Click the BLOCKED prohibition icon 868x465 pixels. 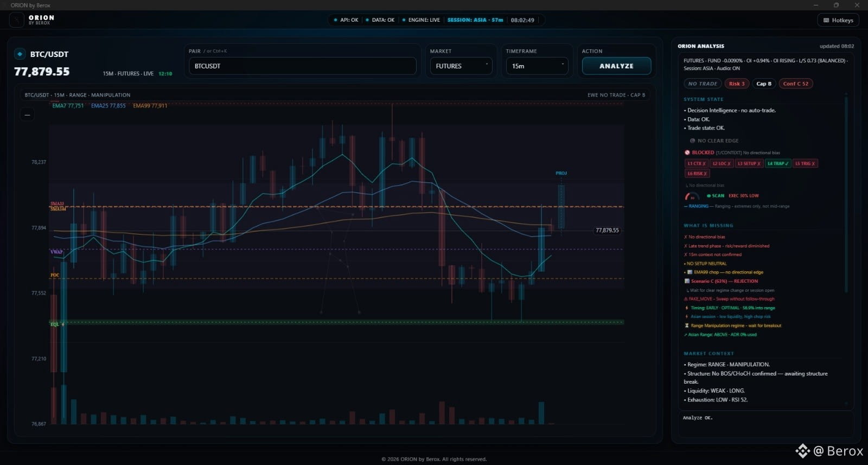[687, 152]
